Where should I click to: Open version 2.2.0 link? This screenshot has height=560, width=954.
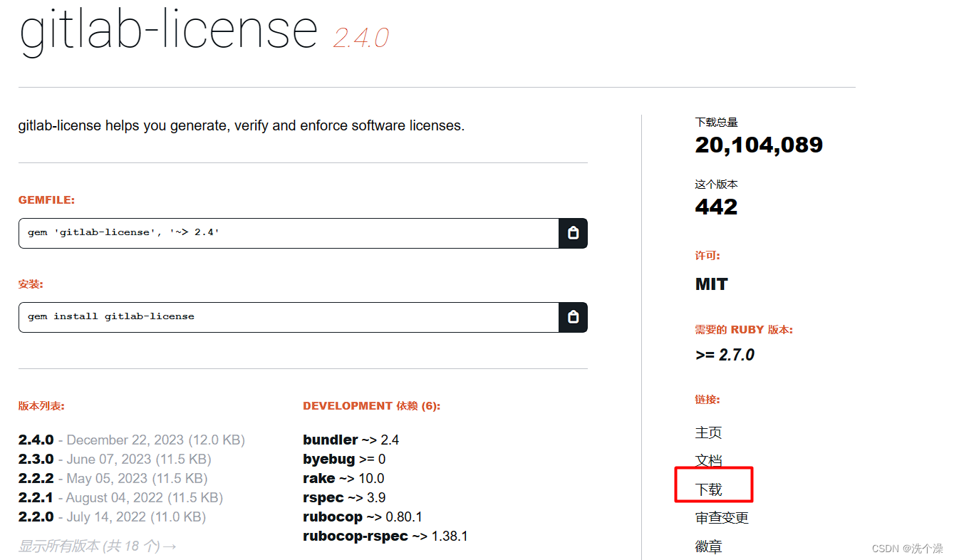pos(36,517)
